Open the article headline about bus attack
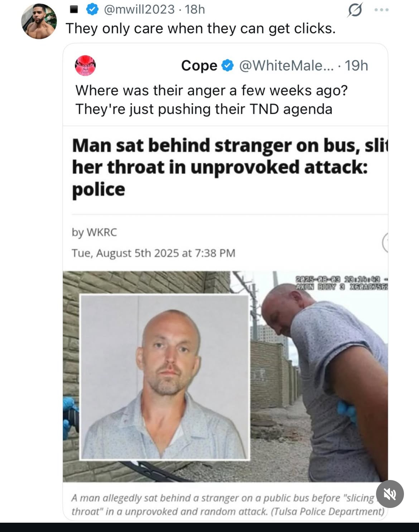Screen dimensions: 419x532 click(x=229, y=167)
